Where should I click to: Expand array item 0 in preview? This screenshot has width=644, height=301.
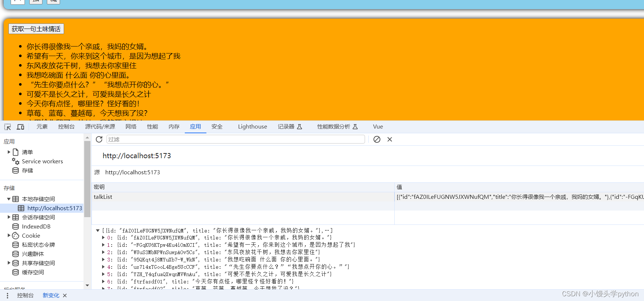(x=103, y=238)
